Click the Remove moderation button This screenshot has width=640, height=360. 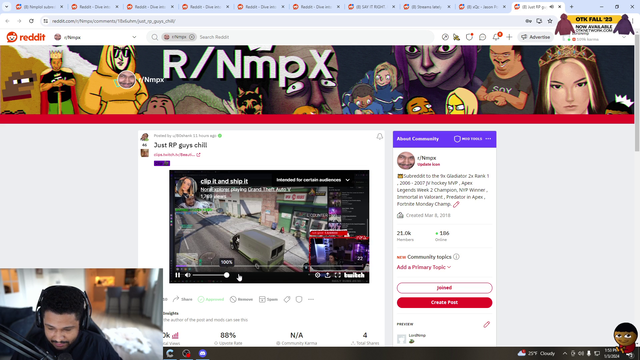click(x=241, y=299)
